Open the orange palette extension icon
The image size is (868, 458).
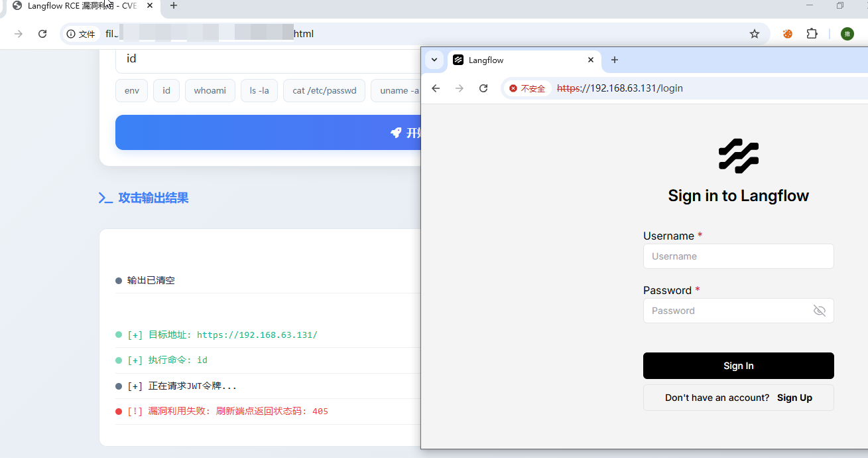[x=788, y=34]
